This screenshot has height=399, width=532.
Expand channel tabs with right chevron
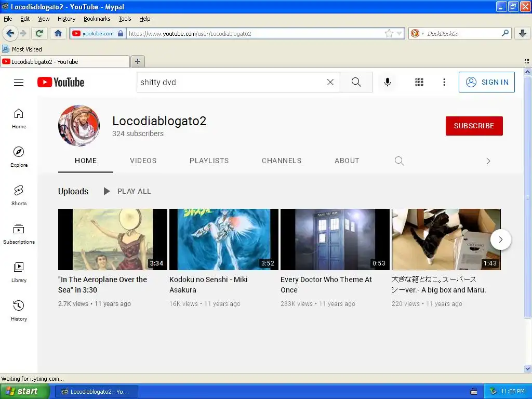(x=488, y=161)
